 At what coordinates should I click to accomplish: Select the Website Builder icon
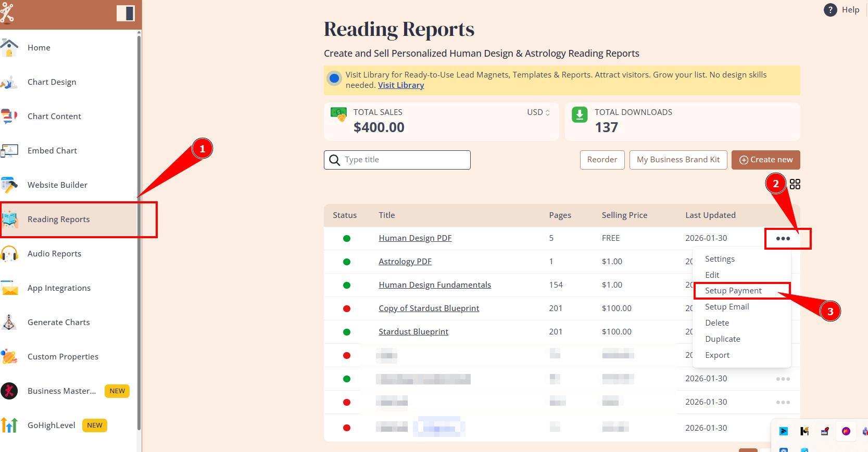[x=9, y=185]
